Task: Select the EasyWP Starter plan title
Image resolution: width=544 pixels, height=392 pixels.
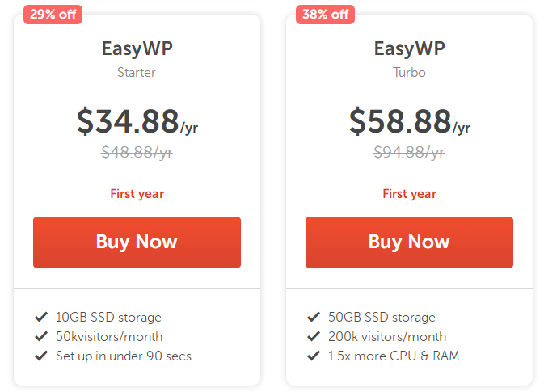Action: pyautogui.click(x=137, y=48)
